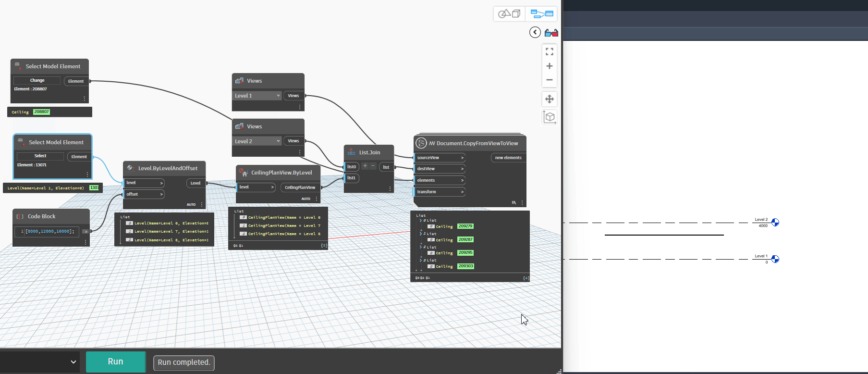
Task: Click CeilingPlanView output port
Action: click(300, 187)
